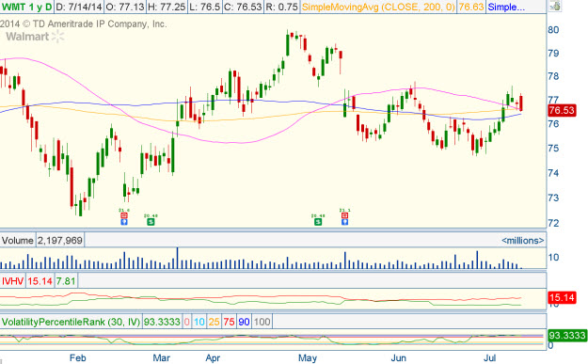Click the green dividend icon before March
This screenshot has height=364, width=588.
pos(151,222)
